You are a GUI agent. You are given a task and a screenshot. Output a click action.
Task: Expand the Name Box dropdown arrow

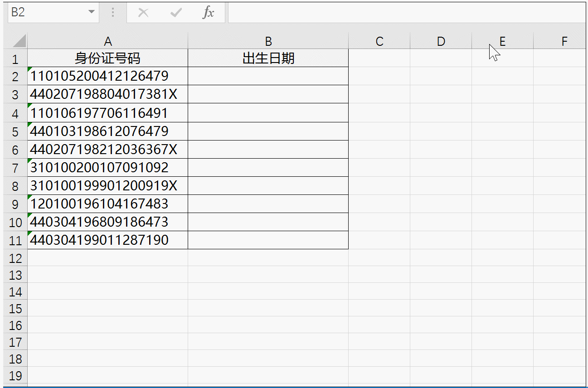[92, 12]
